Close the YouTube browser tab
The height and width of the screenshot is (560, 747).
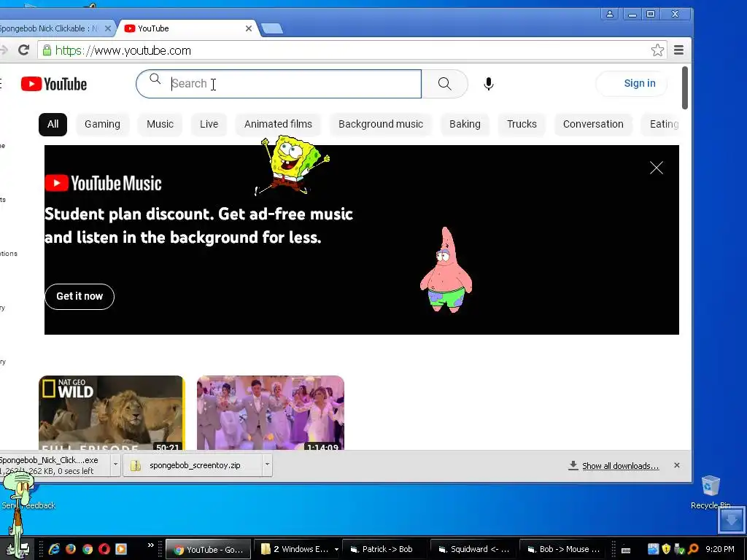249,28
